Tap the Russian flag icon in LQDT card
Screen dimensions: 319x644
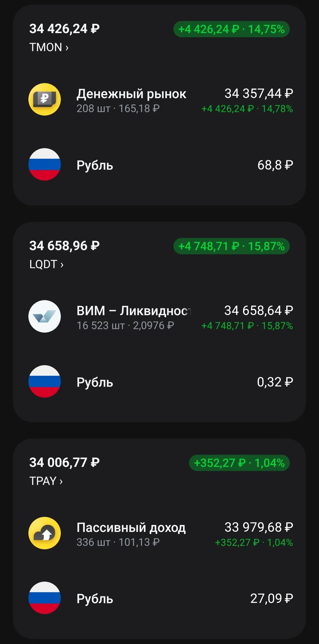[x=45, y=381]
